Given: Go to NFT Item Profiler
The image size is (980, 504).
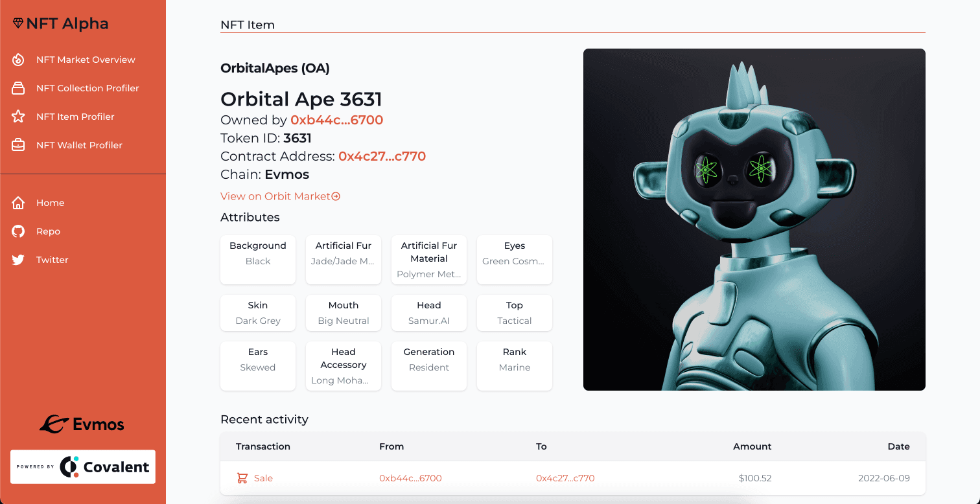Looking at the screenshot, I should 75,117.
